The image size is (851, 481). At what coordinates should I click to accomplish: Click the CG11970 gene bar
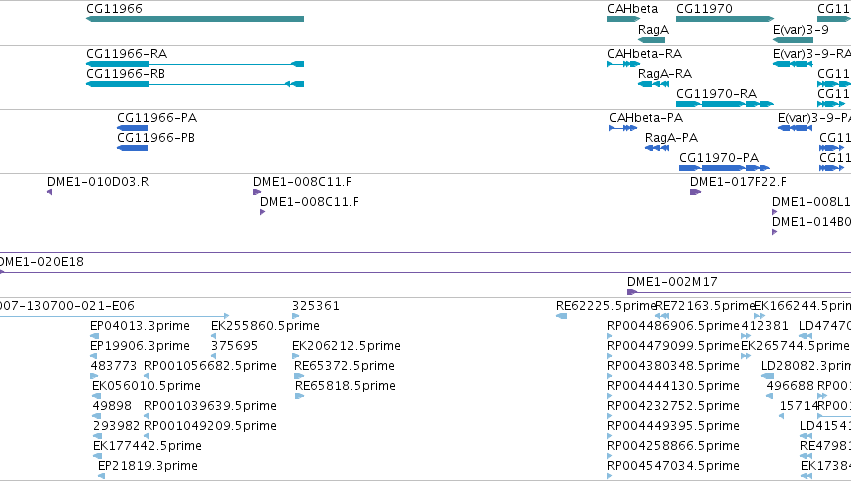(725, 19)
